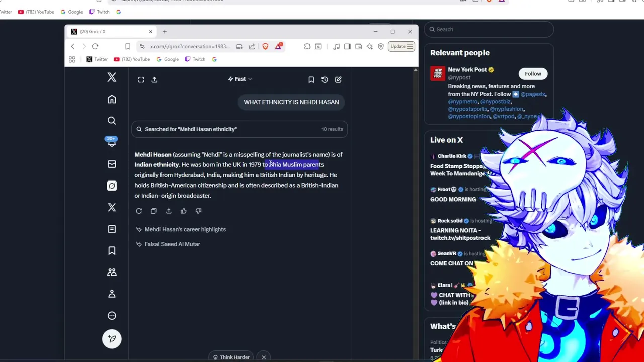This screenshot has height=362, width=644.
Task: Open Profile person icon in sidebar
Action: pos(112,294)
